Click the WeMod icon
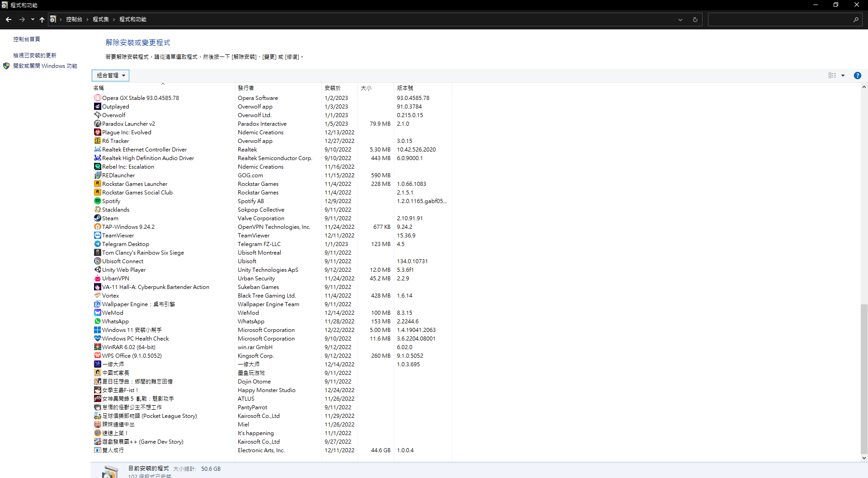Image resolution: width=868 pixels, height=478 pixels. tap(97, 313)
